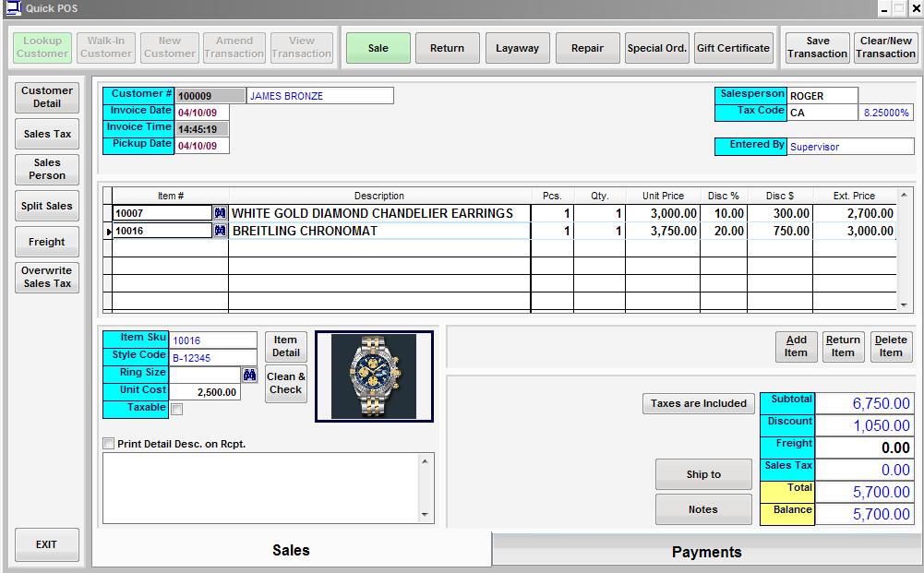Click the Save Transaction button

point(817,48)
